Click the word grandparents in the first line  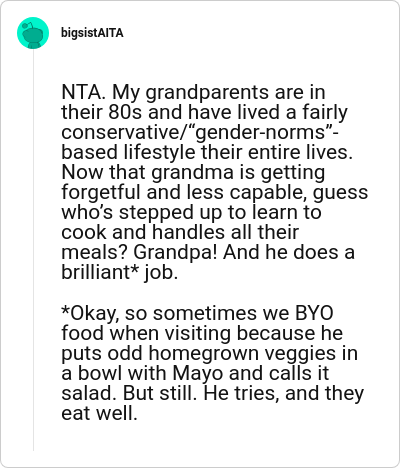[x=208, y=92]
